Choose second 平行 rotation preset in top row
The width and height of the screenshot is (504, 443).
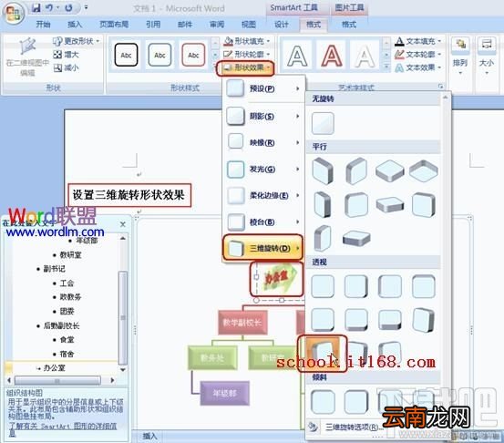[x=356, y=171]
